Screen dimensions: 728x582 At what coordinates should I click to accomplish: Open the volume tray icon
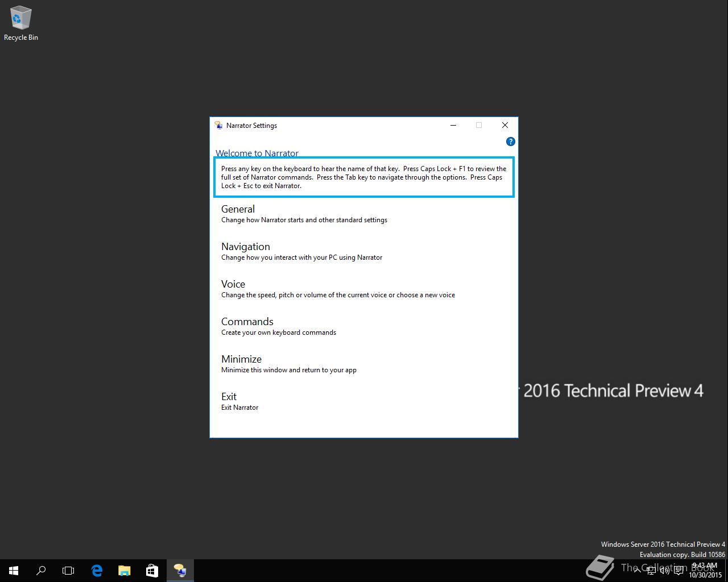click(x=665, y=571)
